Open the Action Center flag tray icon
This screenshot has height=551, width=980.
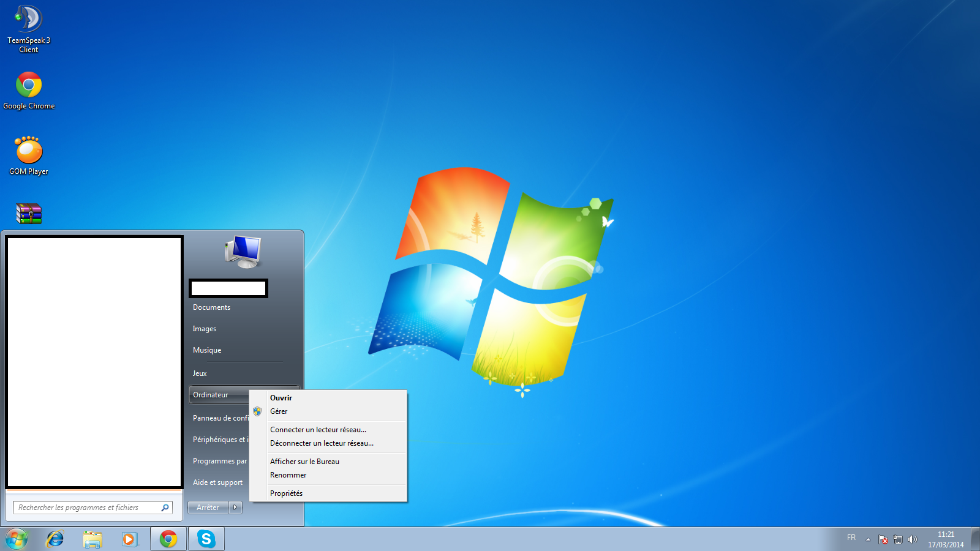pyautogui.click(x=883, y=539)
